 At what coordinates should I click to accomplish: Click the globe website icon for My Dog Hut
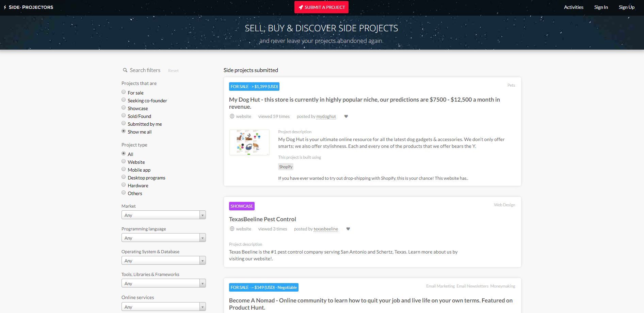tap(232, 116)
